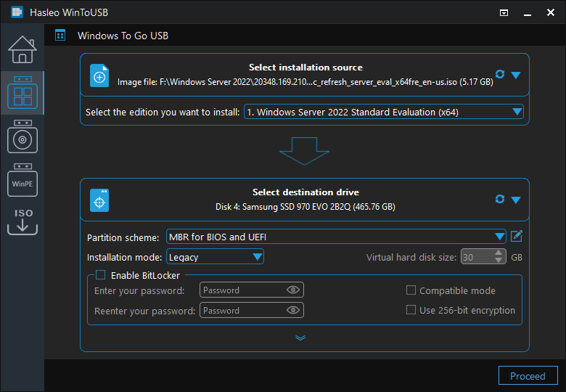Show the first password via eye icon
This screenshot has height=392, width=566.
click(293, 290)
